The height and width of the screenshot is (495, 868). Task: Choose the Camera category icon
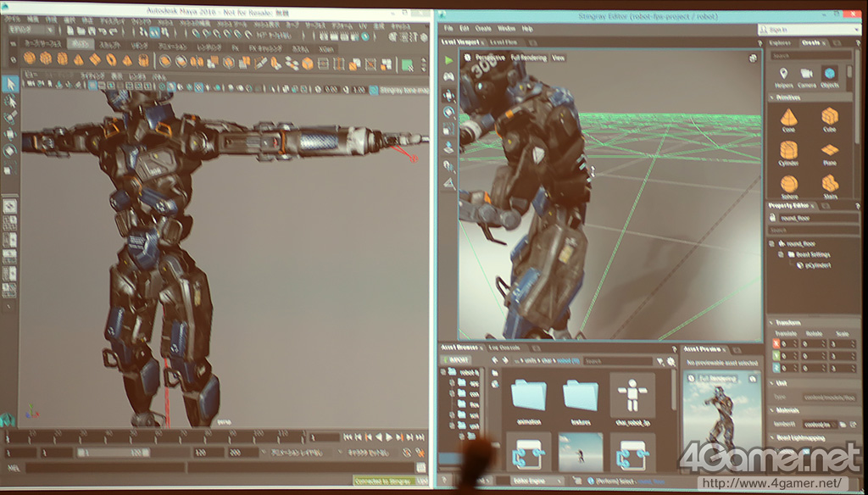[806, 74]
